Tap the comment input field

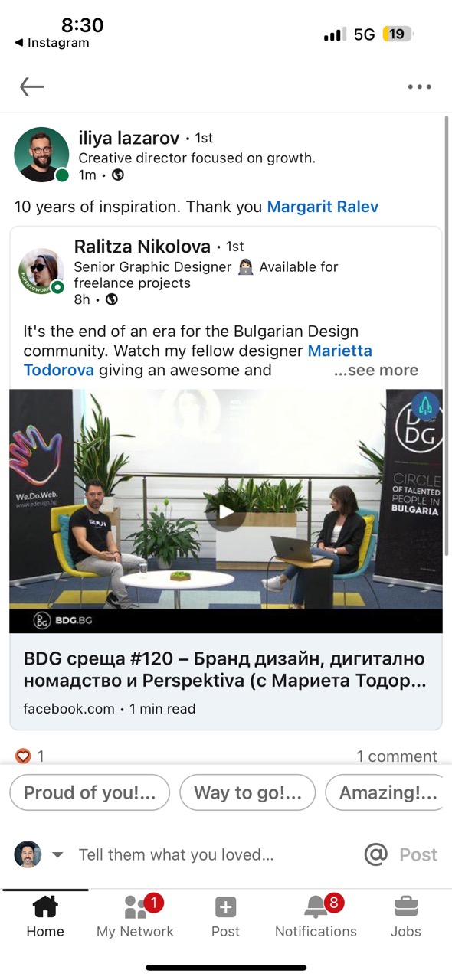(215, 854)
